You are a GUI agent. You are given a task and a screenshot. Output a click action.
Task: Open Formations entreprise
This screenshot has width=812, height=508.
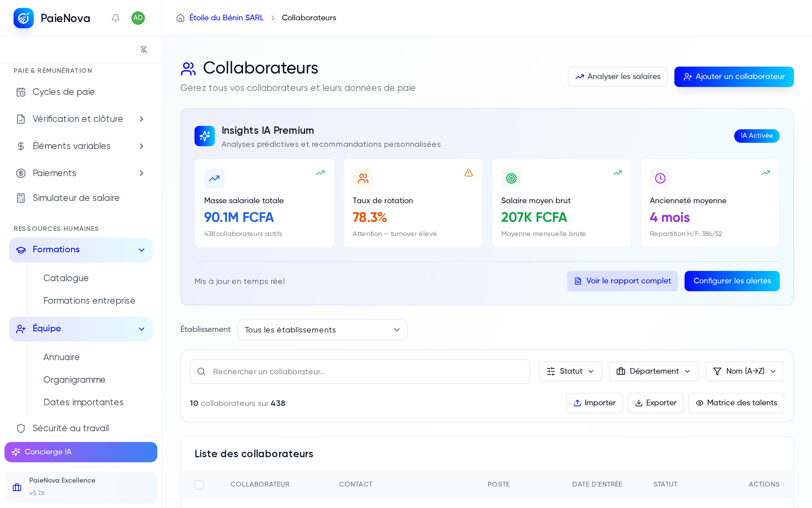tap(89, 301)
